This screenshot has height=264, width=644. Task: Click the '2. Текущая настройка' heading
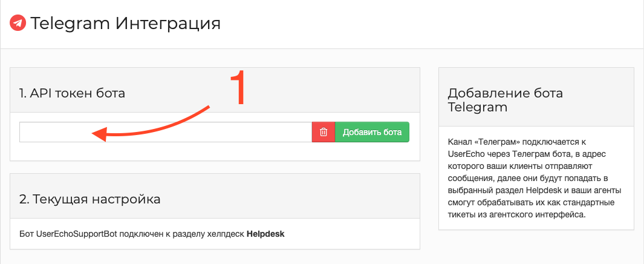click(x=90, y=199)
